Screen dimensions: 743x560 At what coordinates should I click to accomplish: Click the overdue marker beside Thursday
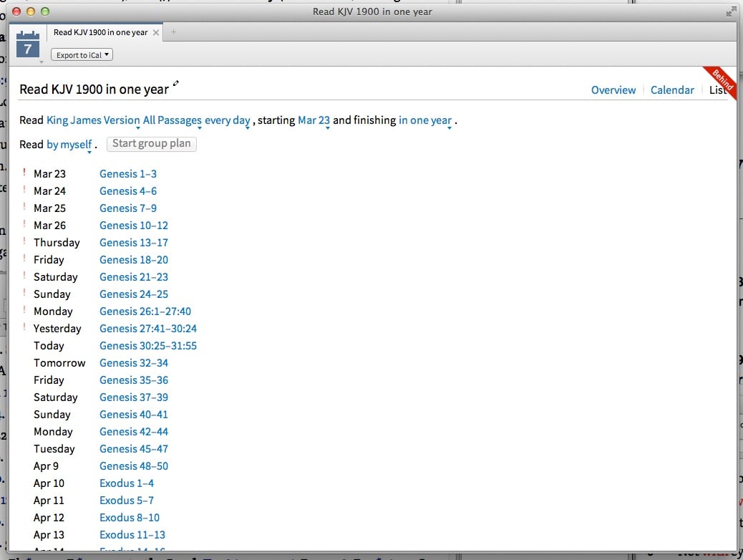pos(24,241)
